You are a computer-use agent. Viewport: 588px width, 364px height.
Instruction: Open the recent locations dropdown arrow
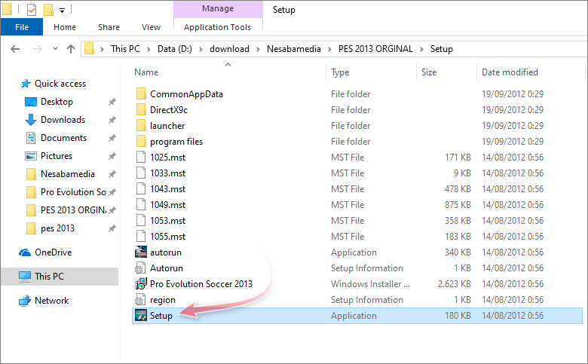pyautogui.click(x=55, y=49)
